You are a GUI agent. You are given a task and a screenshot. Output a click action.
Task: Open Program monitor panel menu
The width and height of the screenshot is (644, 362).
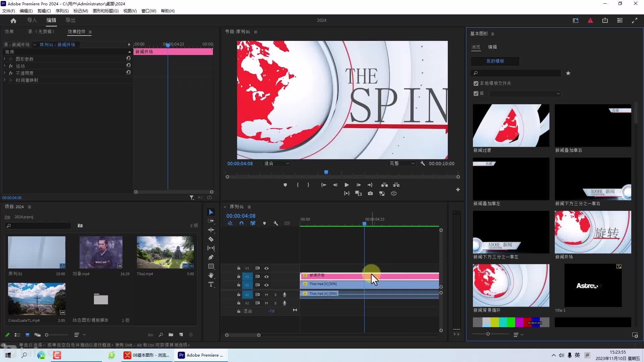point(256,32)
